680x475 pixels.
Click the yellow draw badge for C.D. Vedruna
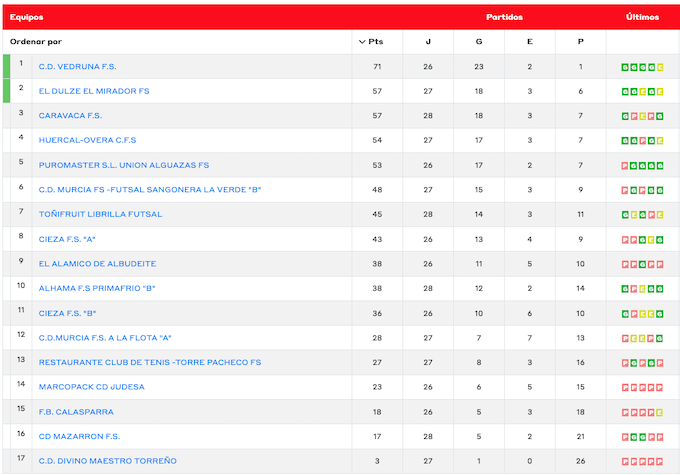(x=660, y=67)
